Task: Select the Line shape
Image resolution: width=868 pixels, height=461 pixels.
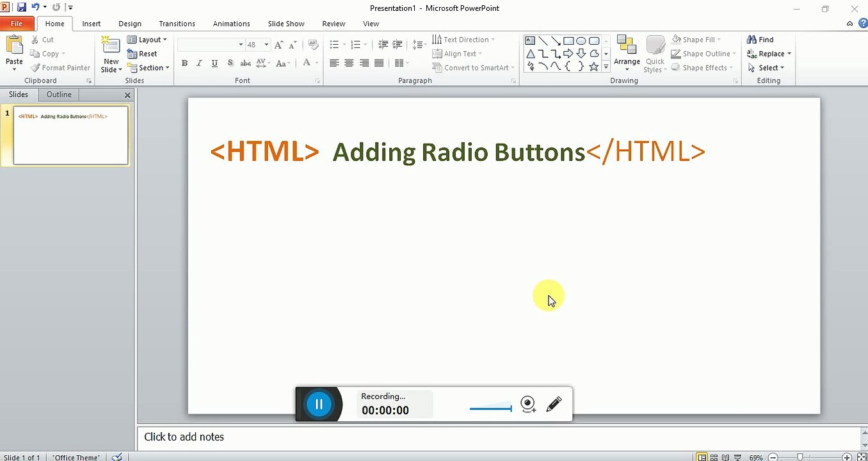Action: 543,41
